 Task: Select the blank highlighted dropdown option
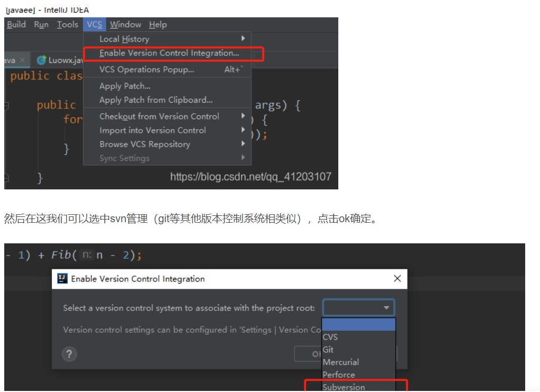tap(358, 324)
